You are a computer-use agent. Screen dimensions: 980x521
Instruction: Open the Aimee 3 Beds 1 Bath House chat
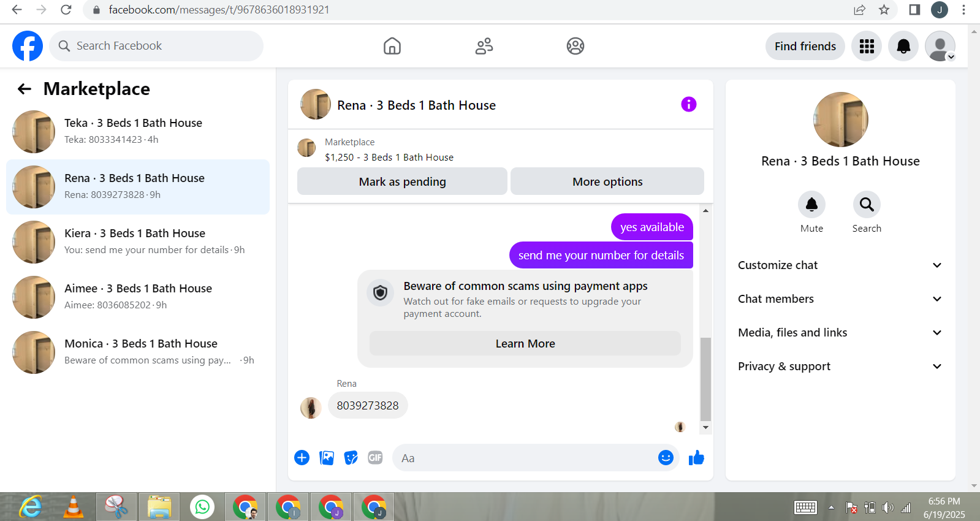138,297
